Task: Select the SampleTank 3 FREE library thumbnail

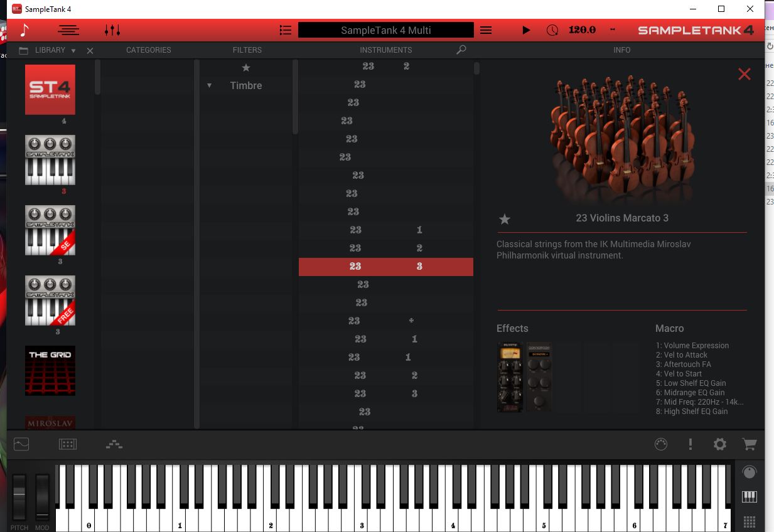Action: click(x=50, y=301)
